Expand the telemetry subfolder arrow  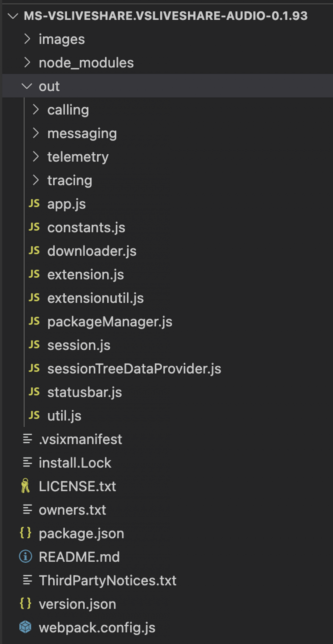tap(36, 157)
